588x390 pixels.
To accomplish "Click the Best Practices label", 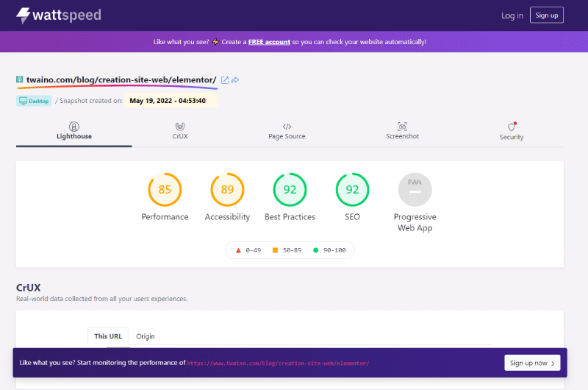I will (x=290, y=217).
